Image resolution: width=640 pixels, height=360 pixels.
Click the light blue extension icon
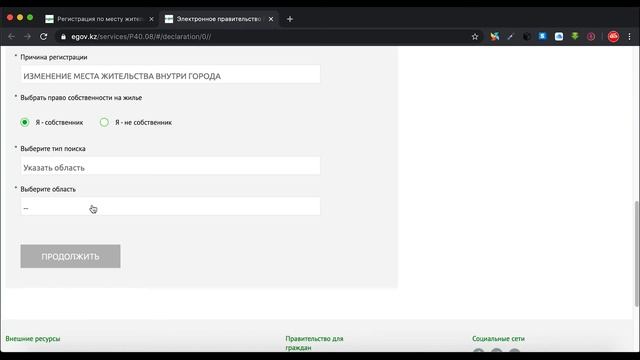(559, 37)
